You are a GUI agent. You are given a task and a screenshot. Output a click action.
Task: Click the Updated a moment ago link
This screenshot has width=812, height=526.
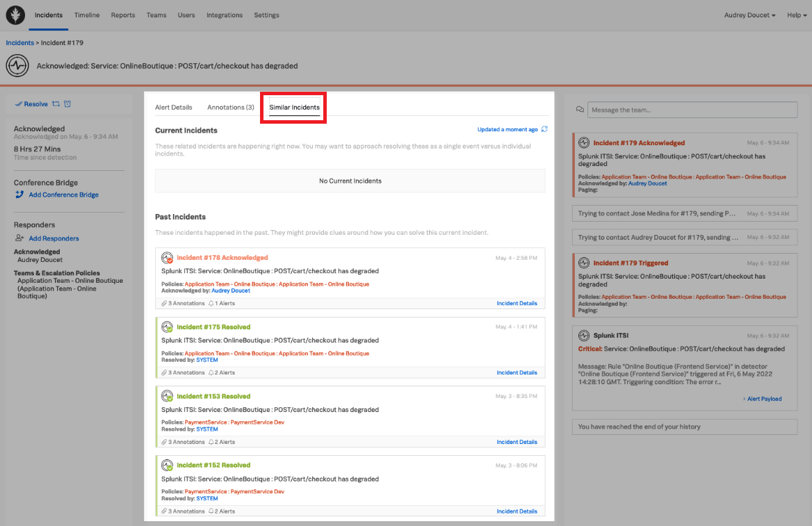(x=507, y=129)
